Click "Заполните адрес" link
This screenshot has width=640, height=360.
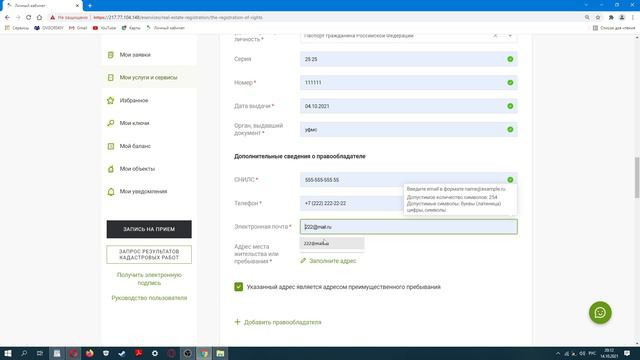(x=333, y=261)
